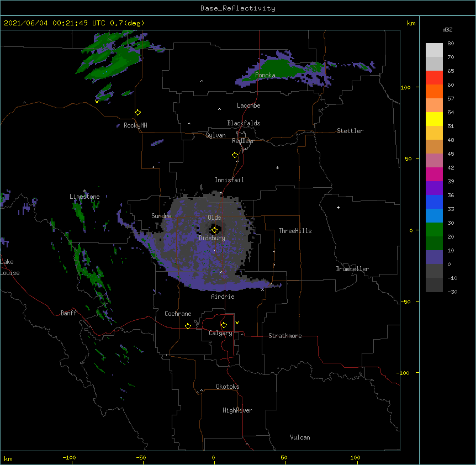Image resolution: width=476 pixels, height=465 pixels.
Task: Click the Base_Reflectivity title text
Action: click(x=238, y=8)
